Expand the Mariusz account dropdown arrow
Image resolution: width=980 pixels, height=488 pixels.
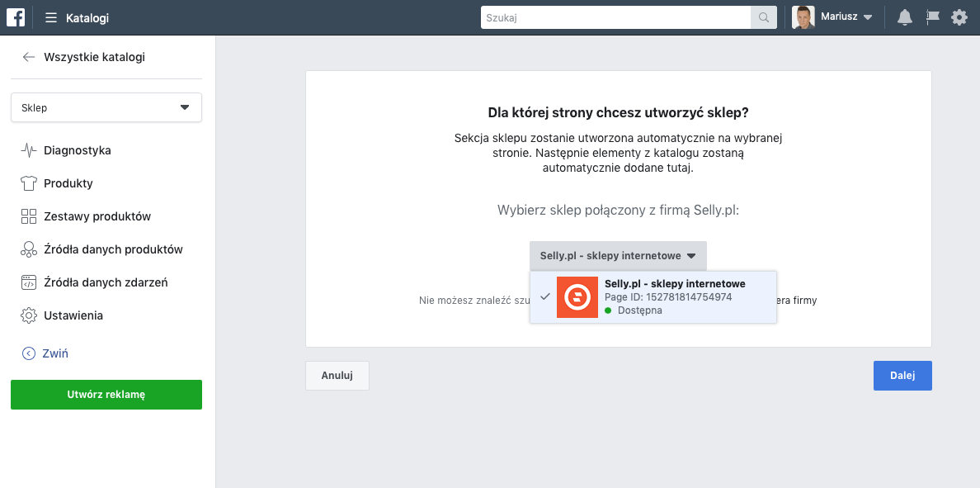(868, 18)
